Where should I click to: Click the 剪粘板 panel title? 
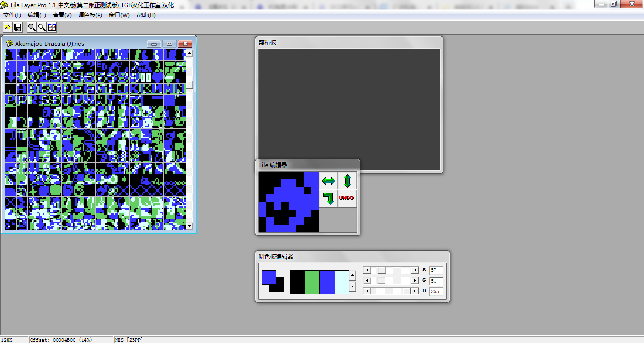[x=267, y=42]
